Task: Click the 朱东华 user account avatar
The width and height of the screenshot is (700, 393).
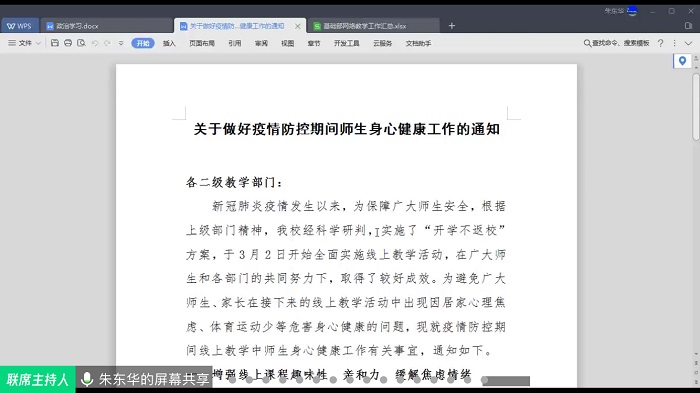Action: click(x=632, y=11)
